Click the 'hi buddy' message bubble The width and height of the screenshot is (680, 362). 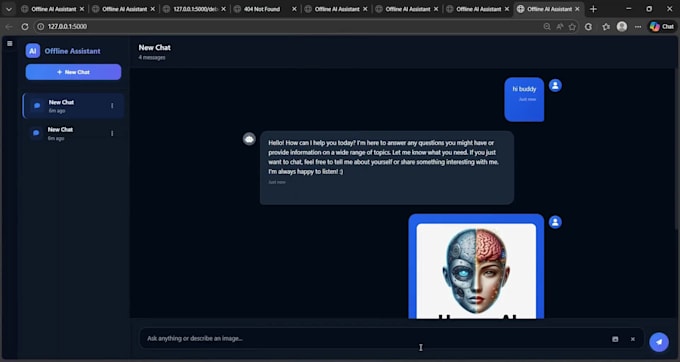[524, 99]
